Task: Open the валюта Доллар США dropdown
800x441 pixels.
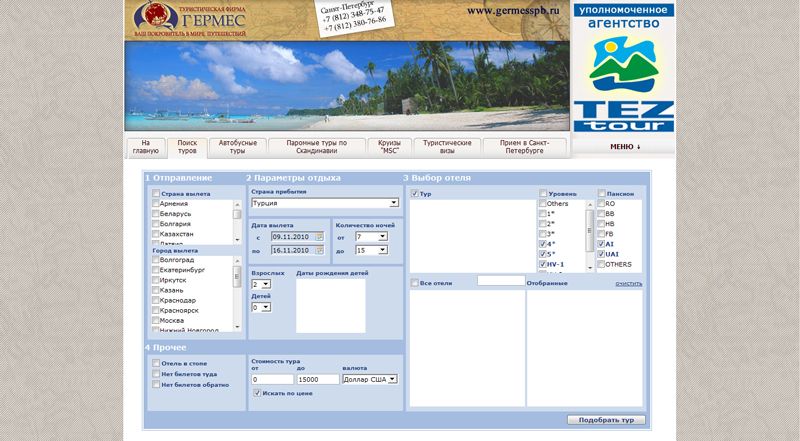Action: 370,379
